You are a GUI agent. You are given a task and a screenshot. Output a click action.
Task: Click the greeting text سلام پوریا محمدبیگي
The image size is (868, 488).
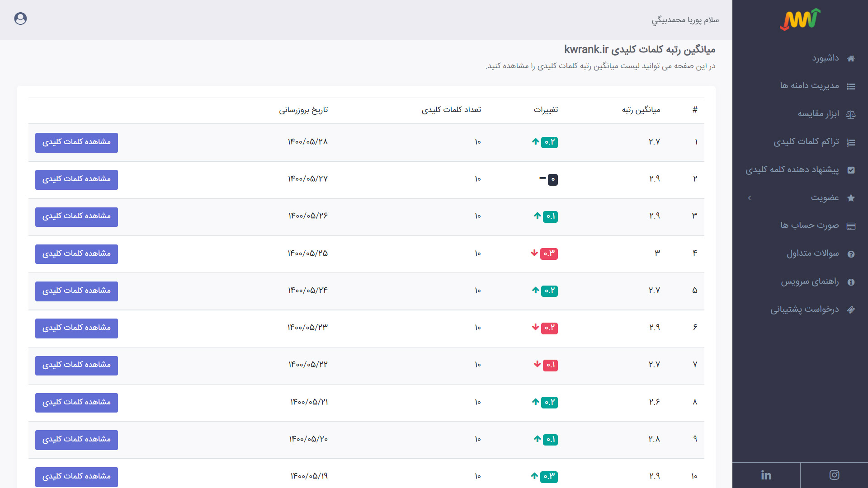685,20
